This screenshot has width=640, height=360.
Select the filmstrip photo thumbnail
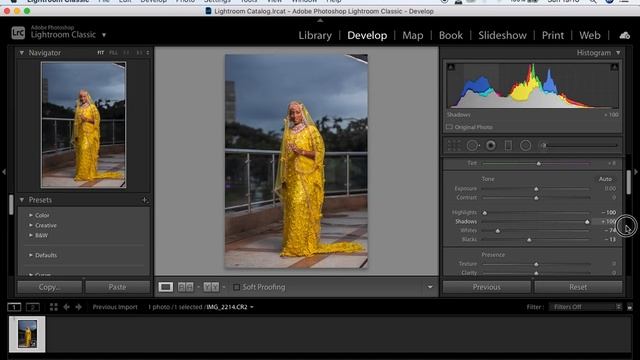pyautogui.click(x=27, y=334)
